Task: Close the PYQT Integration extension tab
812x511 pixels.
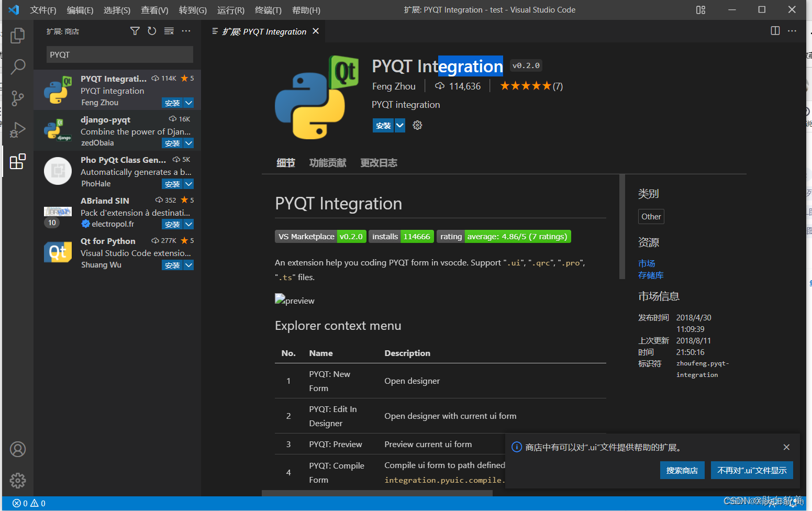Action: [316, 31]
